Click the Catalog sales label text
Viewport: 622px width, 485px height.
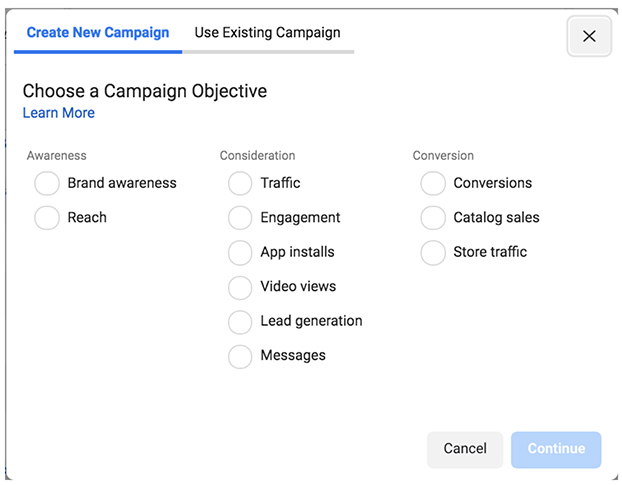click(496, 218)
